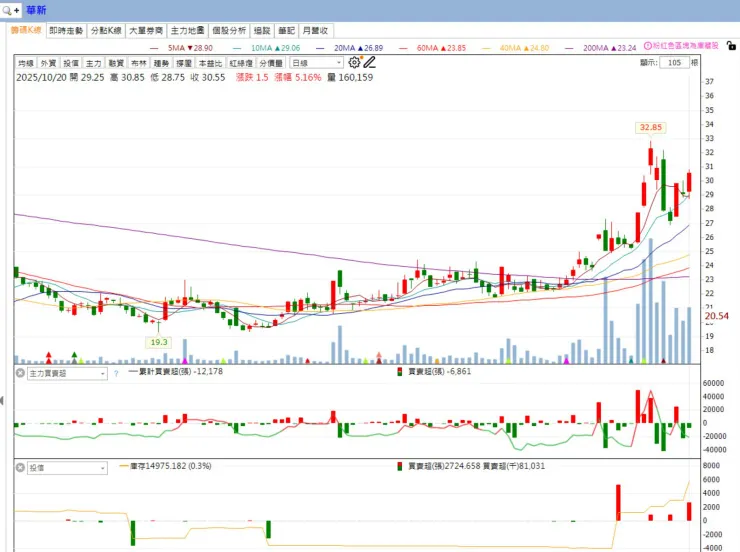The width and height of the screenshot is (740, 552).
Task: Switch to the 即時走勢 tab
Action: tap(66, 30)
